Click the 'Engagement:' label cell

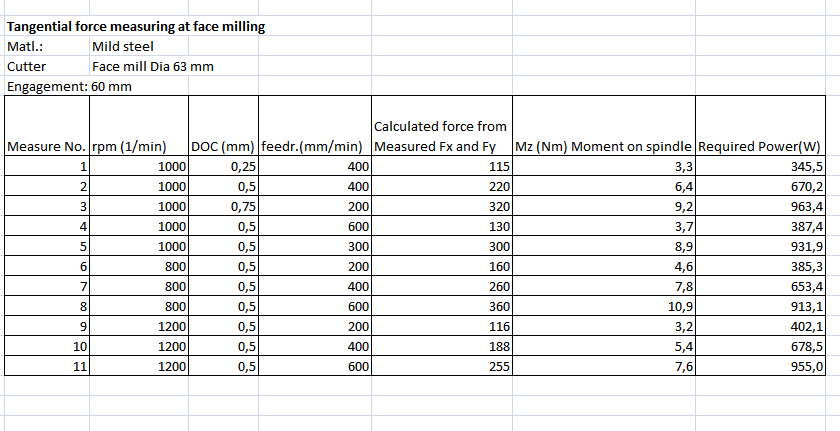[47, 86]
